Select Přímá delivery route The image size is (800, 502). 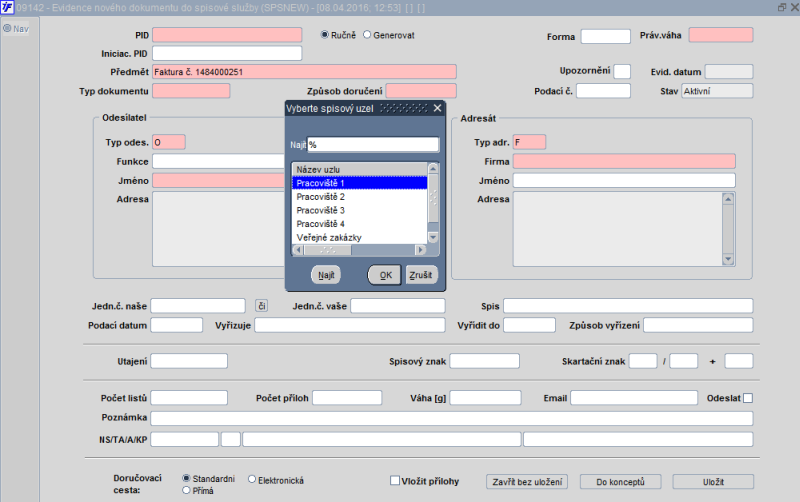pos(186,490)
